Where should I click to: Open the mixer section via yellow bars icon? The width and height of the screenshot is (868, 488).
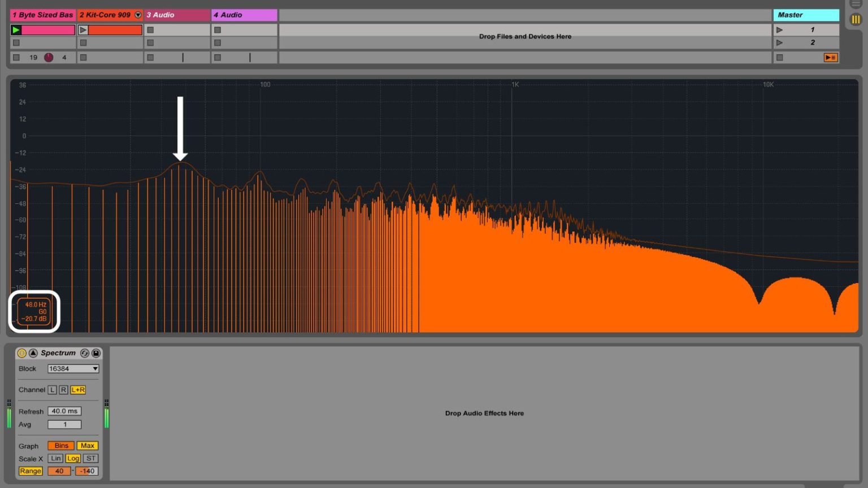856,19
